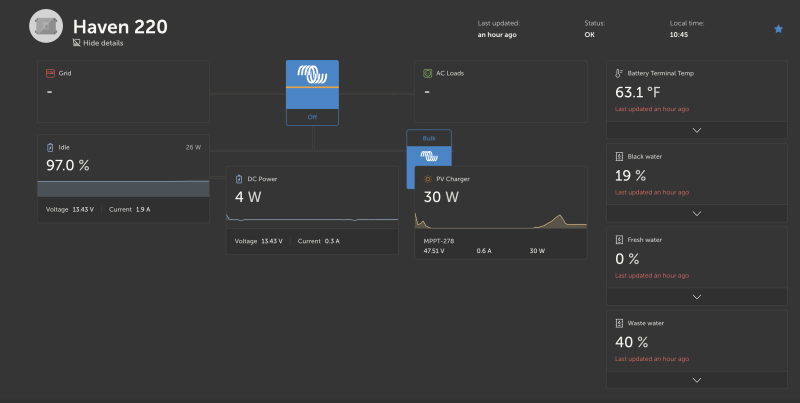
Task: Expand the Waste water chevron
Action: (696, 380)
